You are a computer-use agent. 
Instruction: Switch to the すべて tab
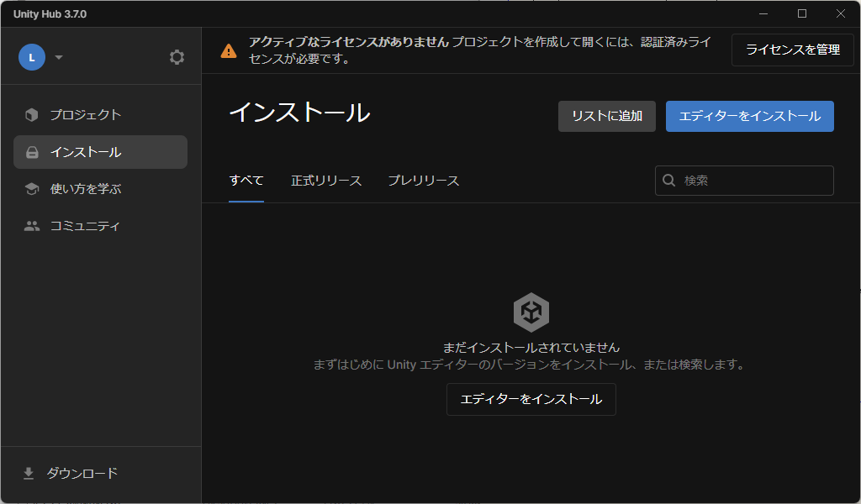point(246,181)
